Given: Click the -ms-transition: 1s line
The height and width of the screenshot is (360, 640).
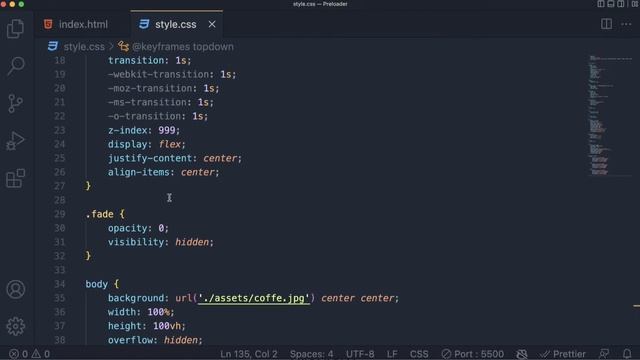Looking at the screenshot, I should 160,102.
